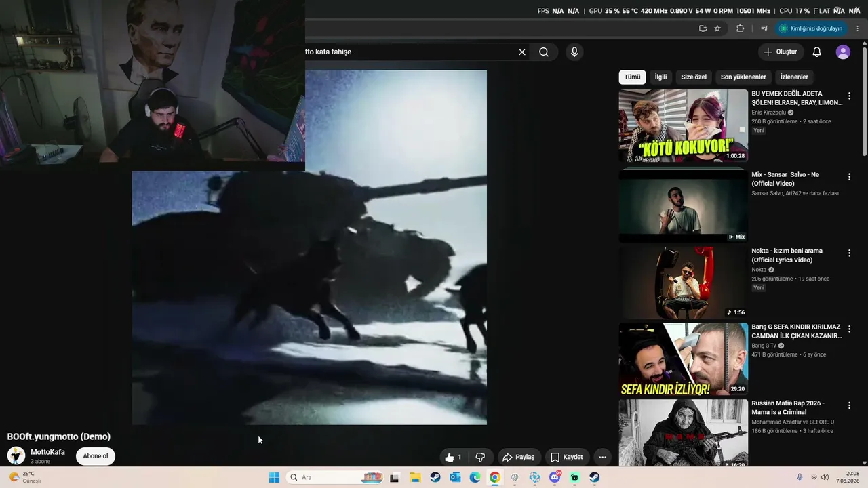Bookmark this page with the star icon

(717, 28)
